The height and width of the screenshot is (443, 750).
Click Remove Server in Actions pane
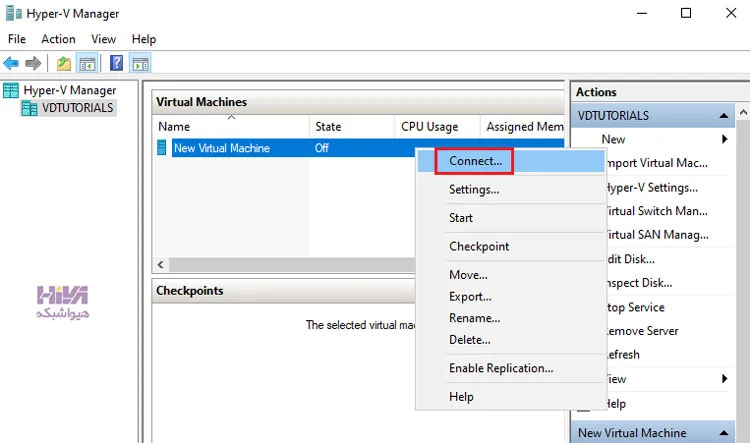[x=642, y=331]
